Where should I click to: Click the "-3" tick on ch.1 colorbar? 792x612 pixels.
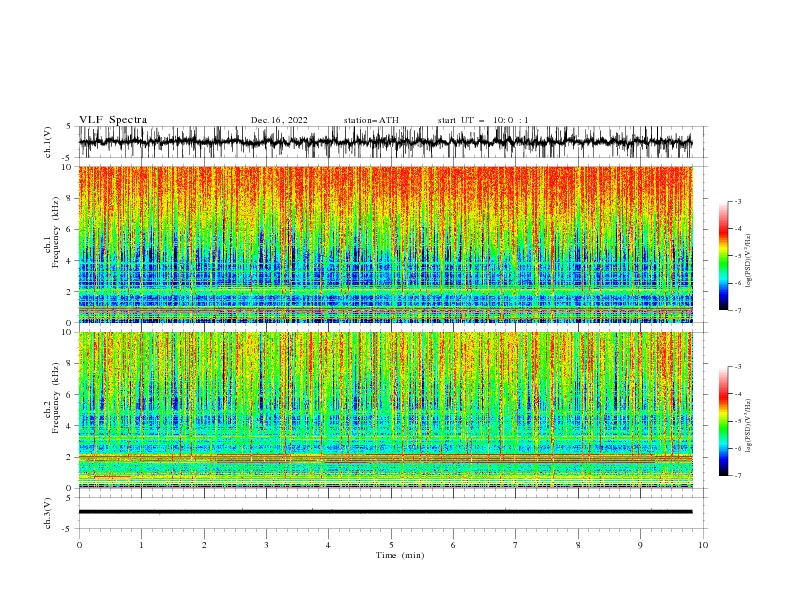coord(737,201)
